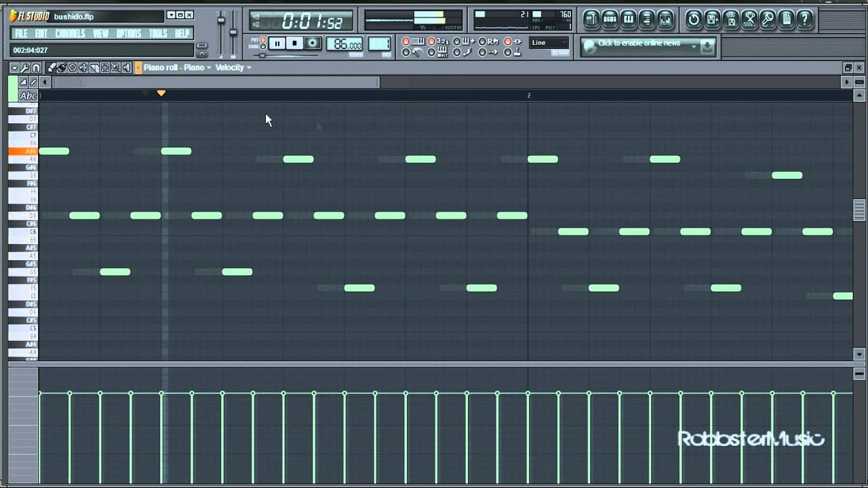Open the CHANNELS menu
868x488 pixels.
coord(71,33)
